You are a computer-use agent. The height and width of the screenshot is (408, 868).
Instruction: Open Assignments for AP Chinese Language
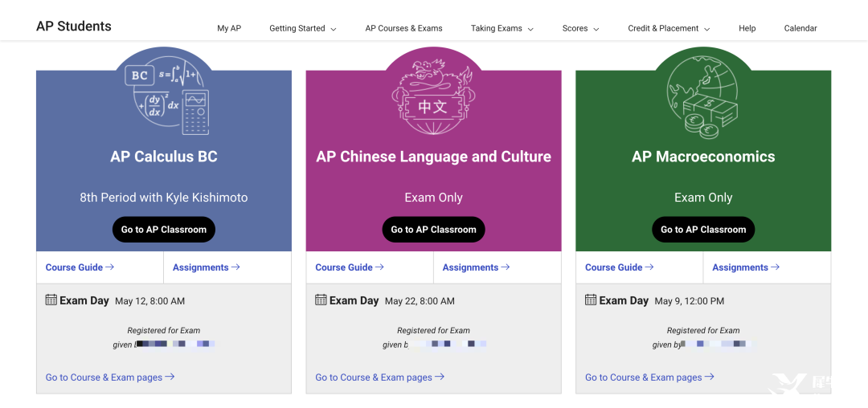point(476,267)
